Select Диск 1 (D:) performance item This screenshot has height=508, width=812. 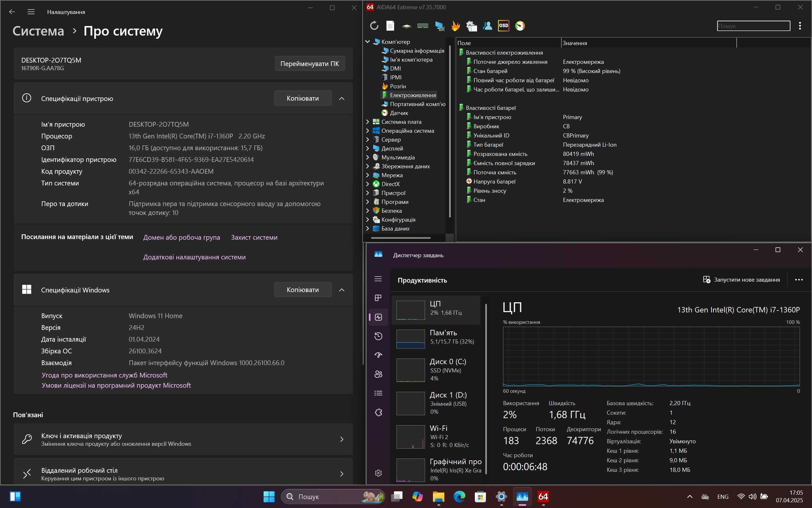pos(436,403)
